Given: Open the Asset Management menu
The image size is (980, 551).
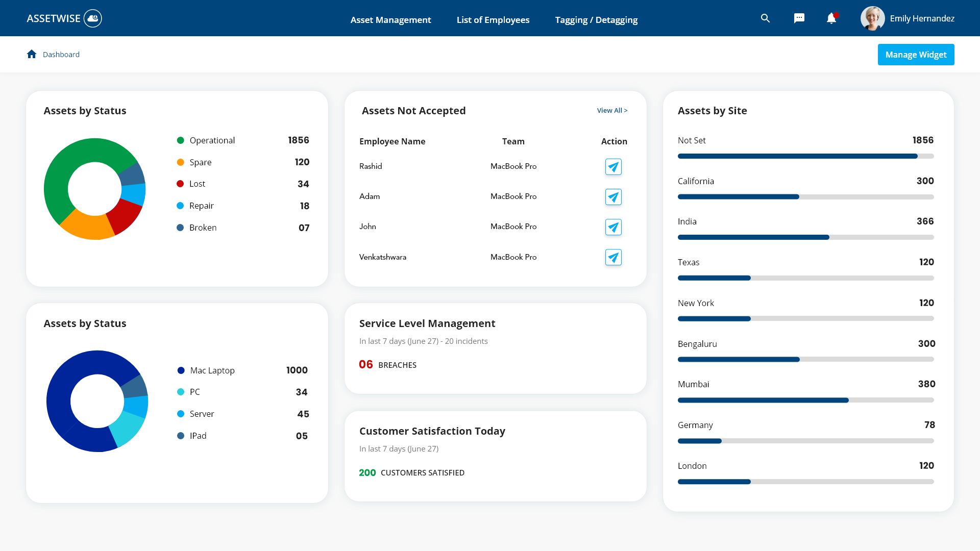Looking at the screenshot, I should click(x=390, y=20).
